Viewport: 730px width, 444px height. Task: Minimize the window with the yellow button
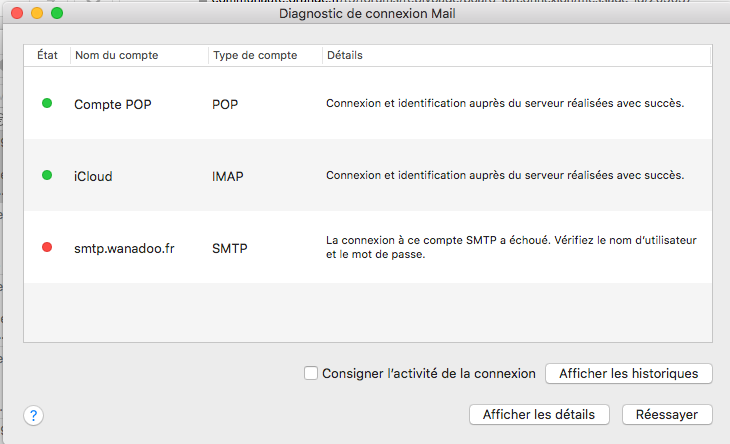(37, 14)
